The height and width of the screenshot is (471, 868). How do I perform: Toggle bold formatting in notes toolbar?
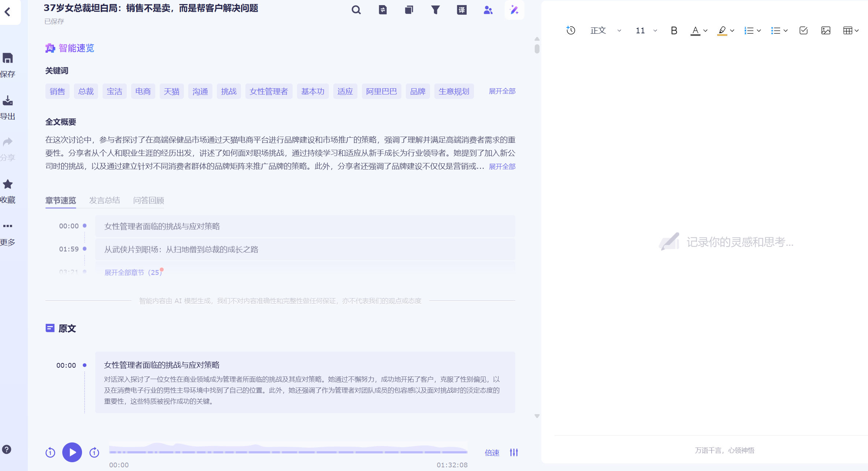click(x=674, y=30)
